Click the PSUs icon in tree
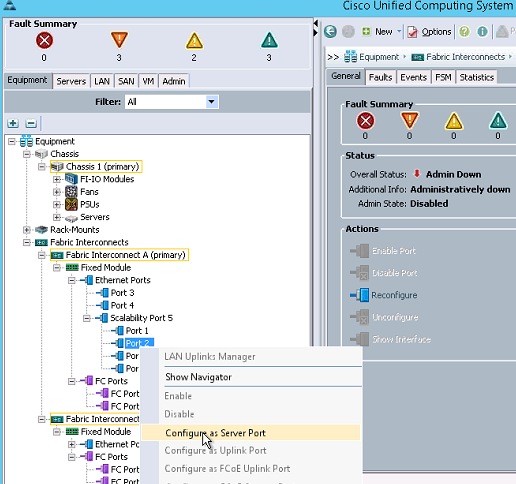516x484 pixels. [x=71, y=204]
